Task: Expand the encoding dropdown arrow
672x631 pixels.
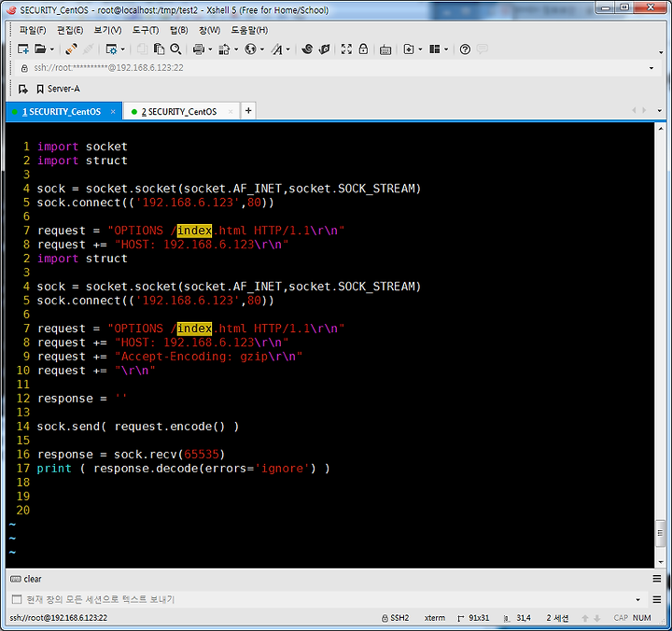Action: click(x=262, y=49)
